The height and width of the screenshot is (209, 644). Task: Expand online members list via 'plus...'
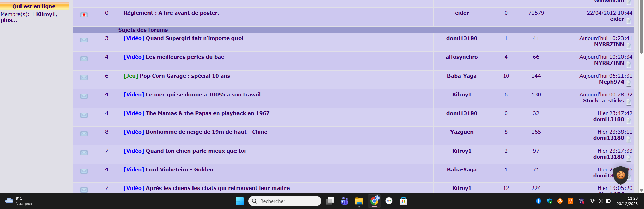(9, 20)
